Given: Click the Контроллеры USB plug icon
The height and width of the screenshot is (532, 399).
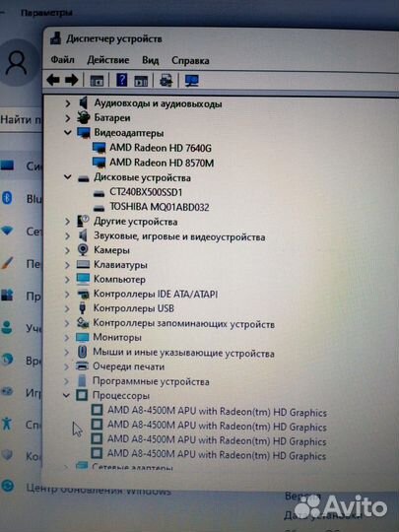Looking at the screenshot, I should pos(82,308).
